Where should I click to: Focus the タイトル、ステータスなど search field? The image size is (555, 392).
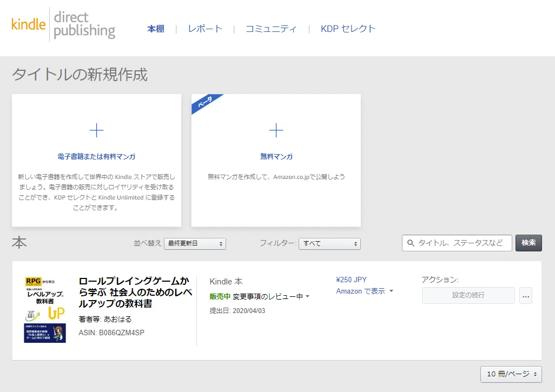pyautogui.click(x=457, y=243)
